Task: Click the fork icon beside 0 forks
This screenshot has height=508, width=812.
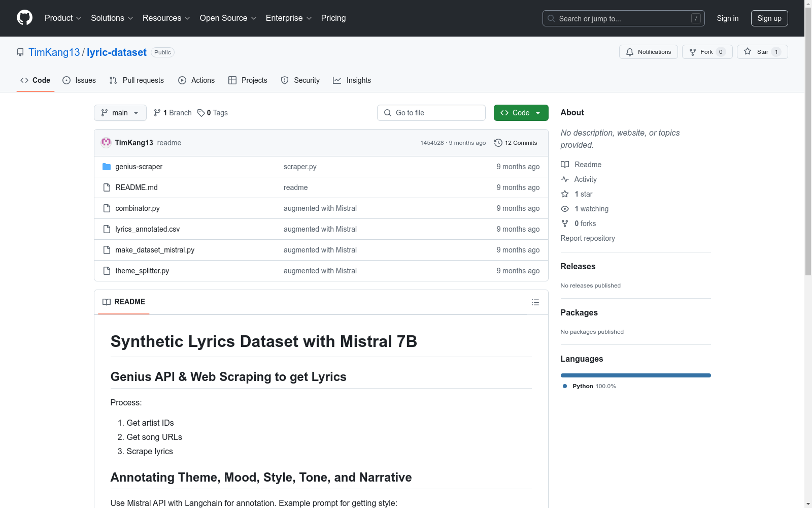Action: [x=565, y=224]
